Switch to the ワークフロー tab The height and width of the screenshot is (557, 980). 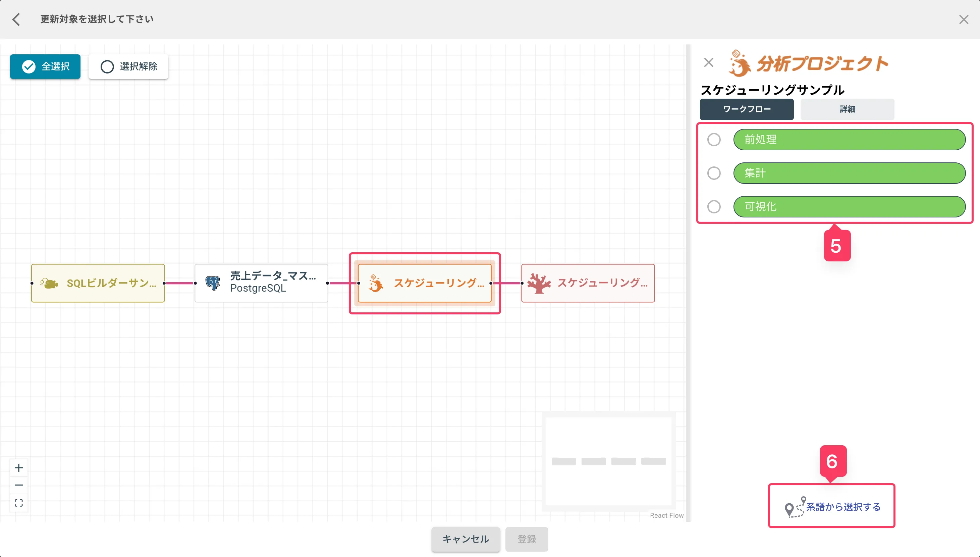pos(746,109)
